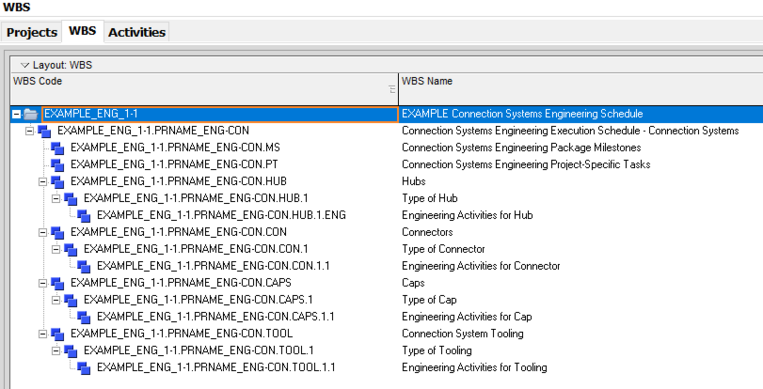Select code ending in TOOL.1.1
Viewport: 763px width, 389px height.
pos(216,368)
